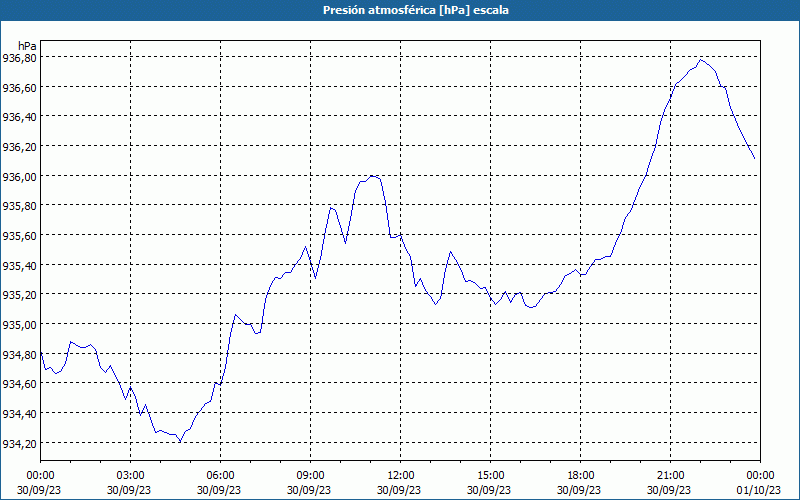Click the 21:00 time axis label
The image size is (800, 500).
[x=670, y=476]
